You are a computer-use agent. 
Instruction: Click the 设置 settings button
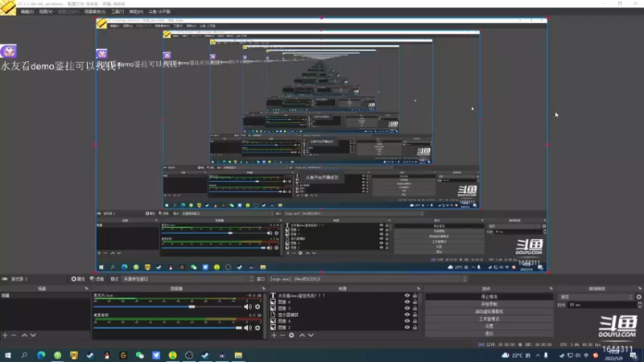pos(489,327)
